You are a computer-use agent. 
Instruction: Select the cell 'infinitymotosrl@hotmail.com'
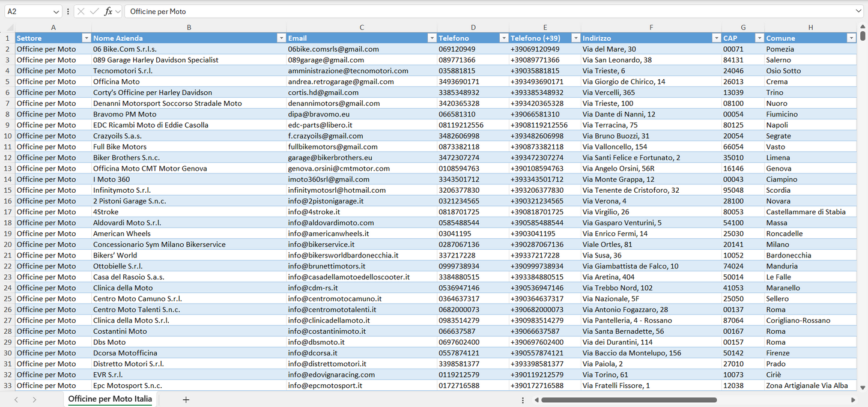pos(362,190)
